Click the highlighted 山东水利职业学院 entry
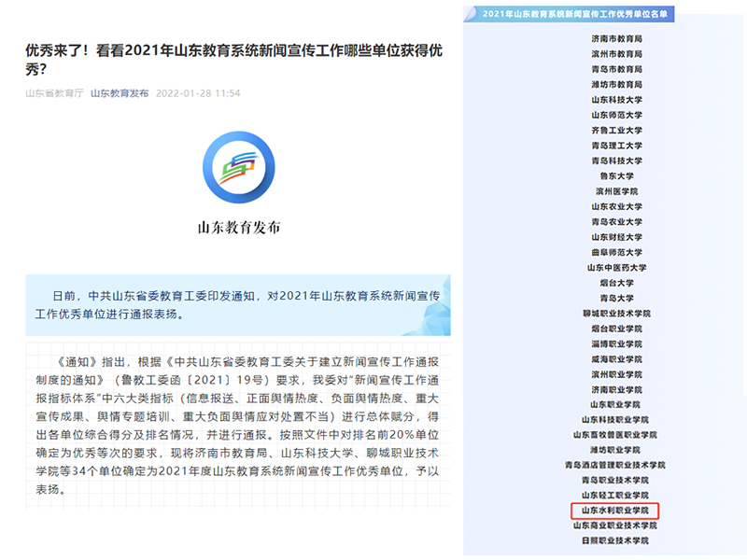This screenshot has width=747, height=560. (x=615, y=511)
